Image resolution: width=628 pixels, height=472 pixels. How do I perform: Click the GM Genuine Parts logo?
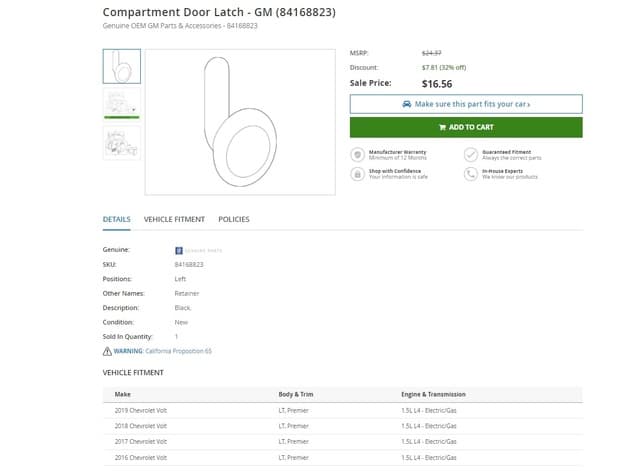coord(198,250)
